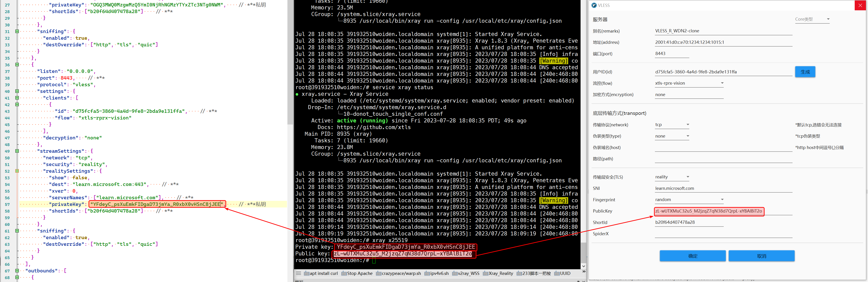
Task: Click the 确定 confirm button
Action: pyautogui.click(x=693, y=256)
